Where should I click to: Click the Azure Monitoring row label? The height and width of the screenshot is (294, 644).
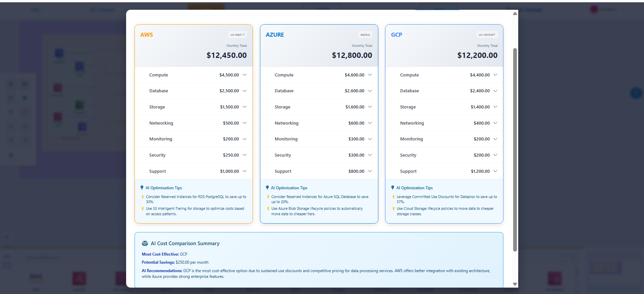[x=286, y=139]
